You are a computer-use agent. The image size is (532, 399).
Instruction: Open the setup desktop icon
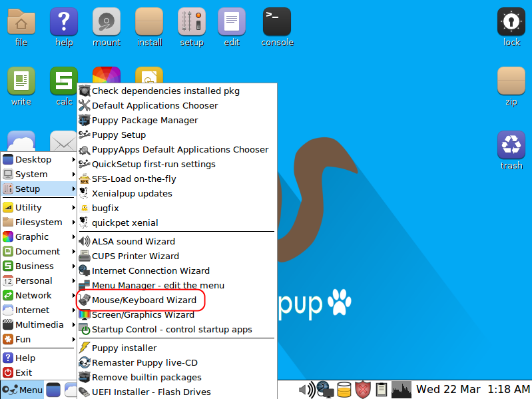coord(192,22)
